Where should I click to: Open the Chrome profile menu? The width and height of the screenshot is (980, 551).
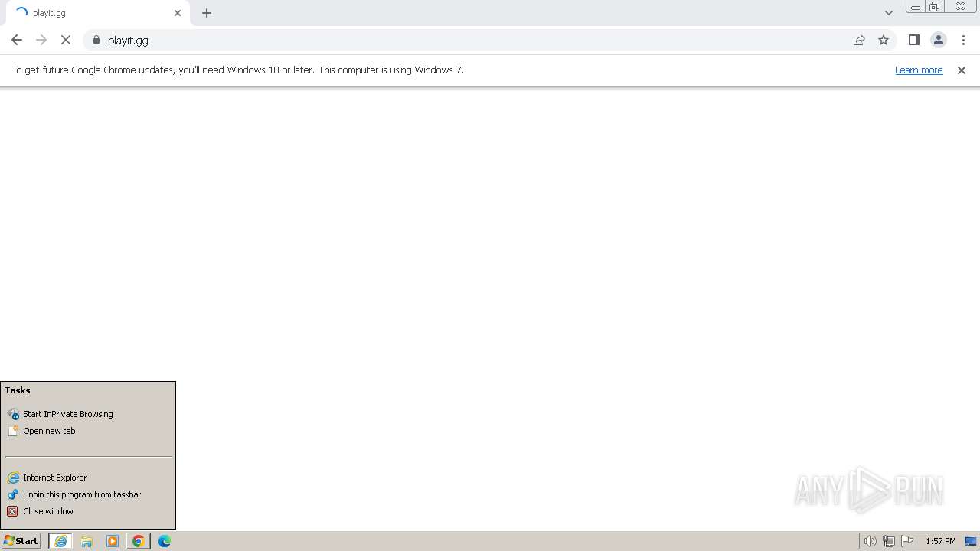pyautogui.click(x=939, y=40)
